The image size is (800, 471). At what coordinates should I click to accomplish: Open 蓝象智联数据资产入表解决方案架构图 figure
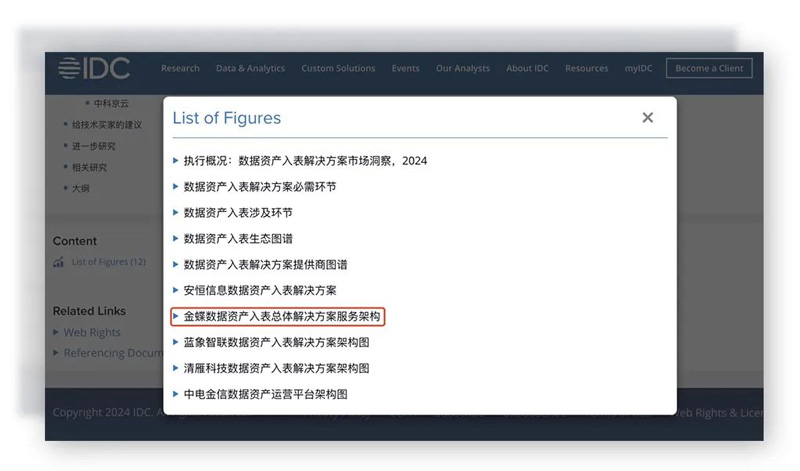(276, 342)
